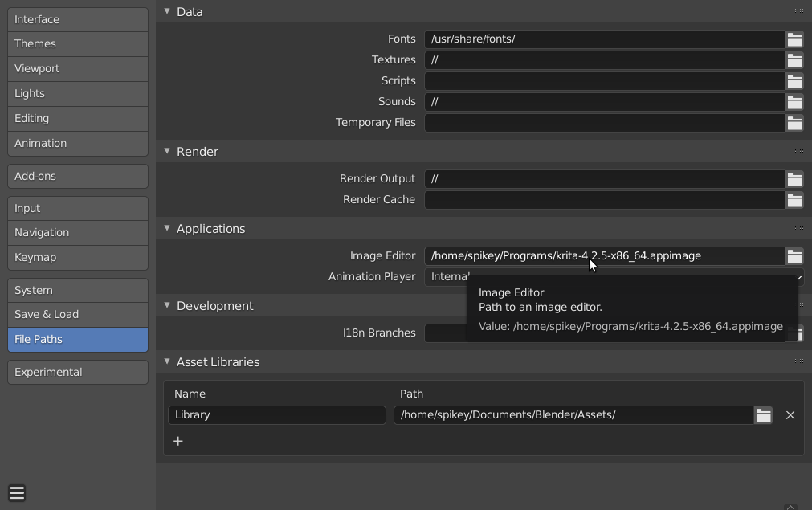
Task: Open the file browser for Fonts path
Action: point(795,39)
